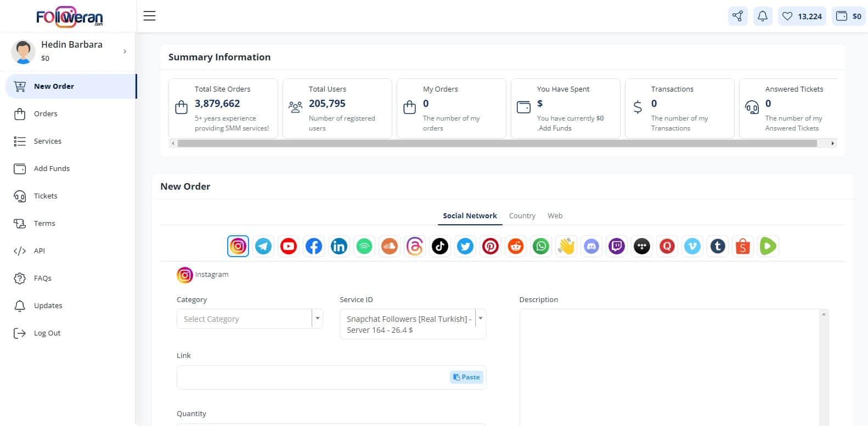Open Add Funds in the sidebar
The height and width of the screenshot is (426, 868).
click(52, 169)
